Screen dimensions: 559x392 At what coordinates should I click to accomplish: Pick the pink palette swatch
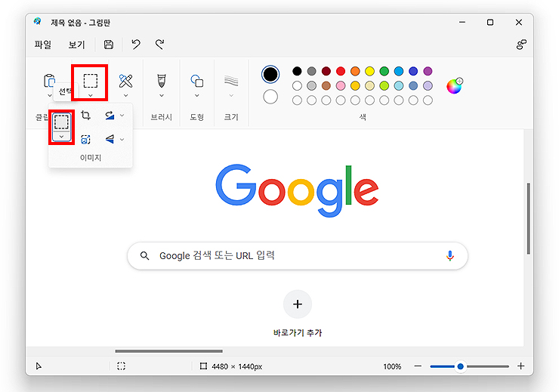point(341,86)
